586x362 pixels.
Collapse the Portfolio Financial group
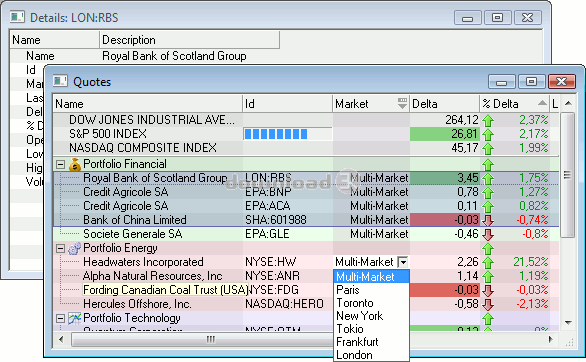coord(61,164)
